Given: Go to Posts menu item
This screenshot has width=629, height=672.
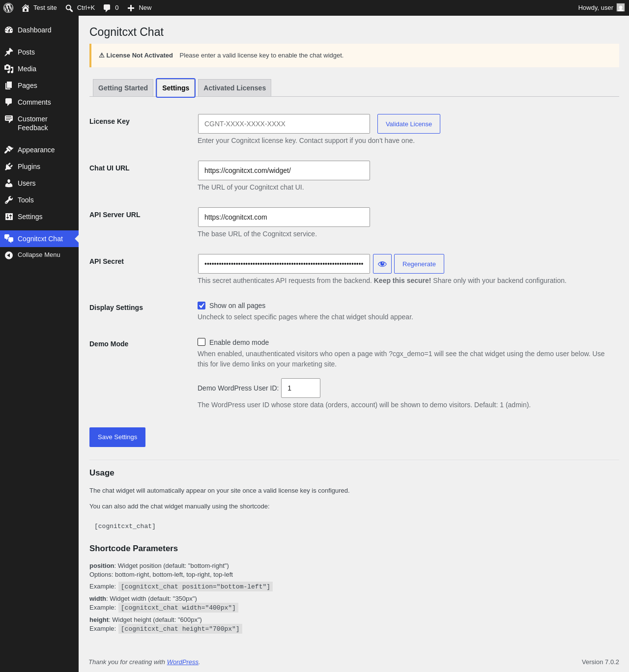Looking at the screenshot, I should 39,52.
